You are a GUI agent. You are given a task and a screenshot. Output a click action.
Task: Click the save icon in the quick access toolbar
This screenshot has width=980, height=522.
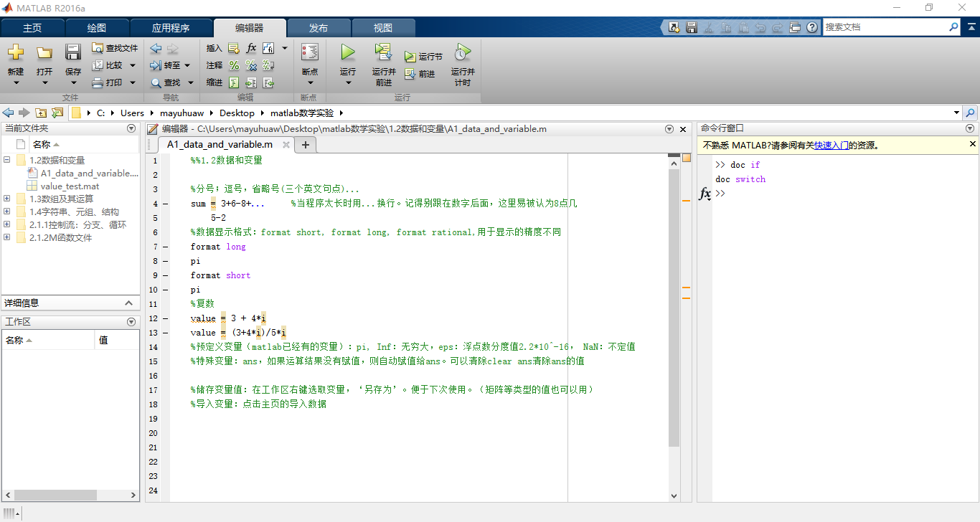(692, 27)
